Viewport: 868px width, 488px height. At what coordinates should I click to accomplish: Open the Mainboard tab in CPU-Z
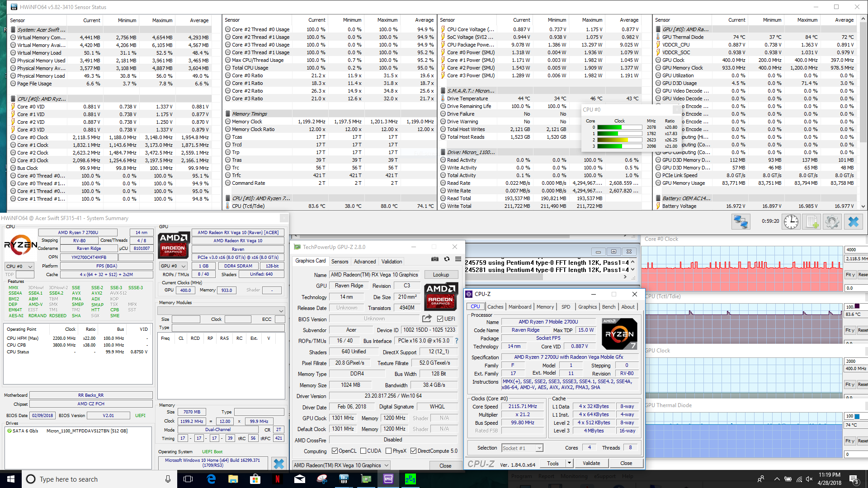coord(519,306)
